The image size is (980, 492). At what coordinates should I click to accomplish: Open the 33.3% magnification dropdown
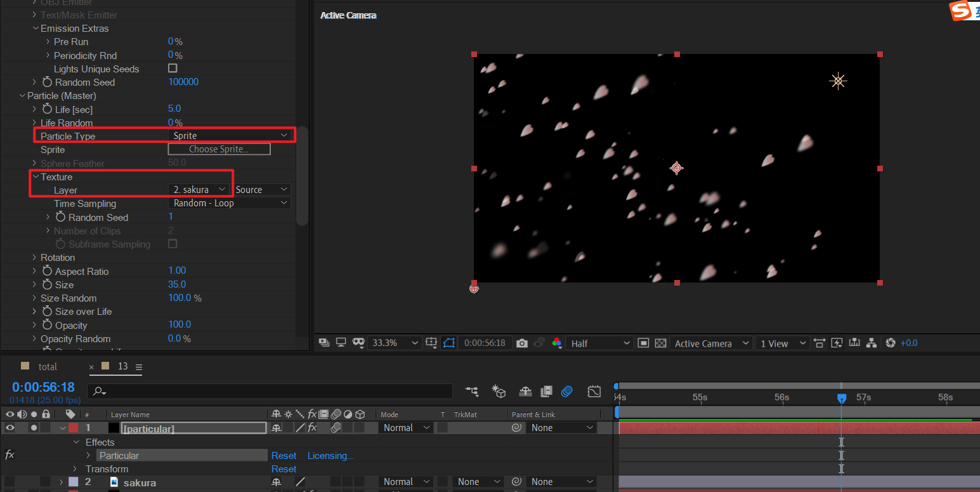tap(395, 343)
